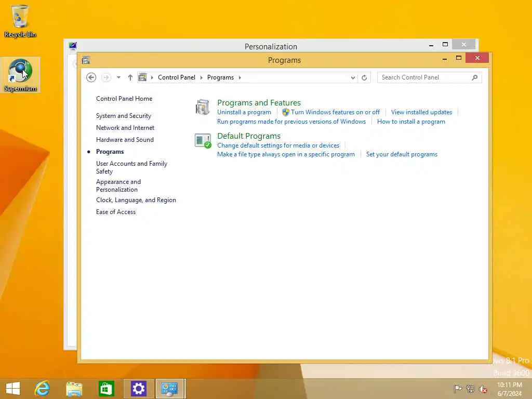
Task: Open the Programs and Features heading
Action: [x=259, y=102]
